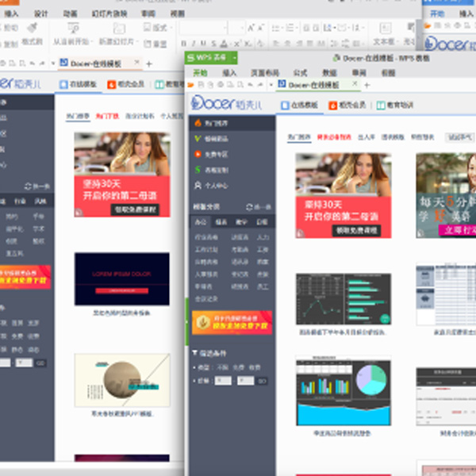Select 不限 type filter option
Screen dimensions: 476x476
click(x=223, y=367)
